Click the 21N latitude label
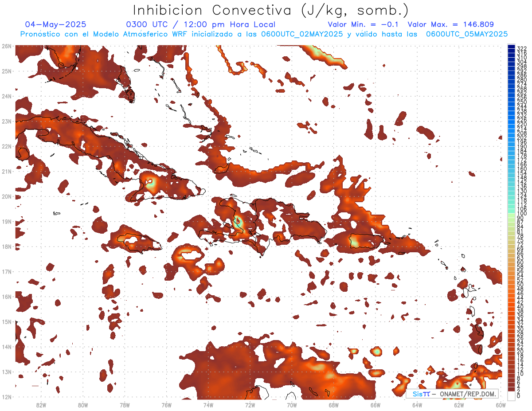Screen dimensions: 532x411 click(x=6, y=171)
